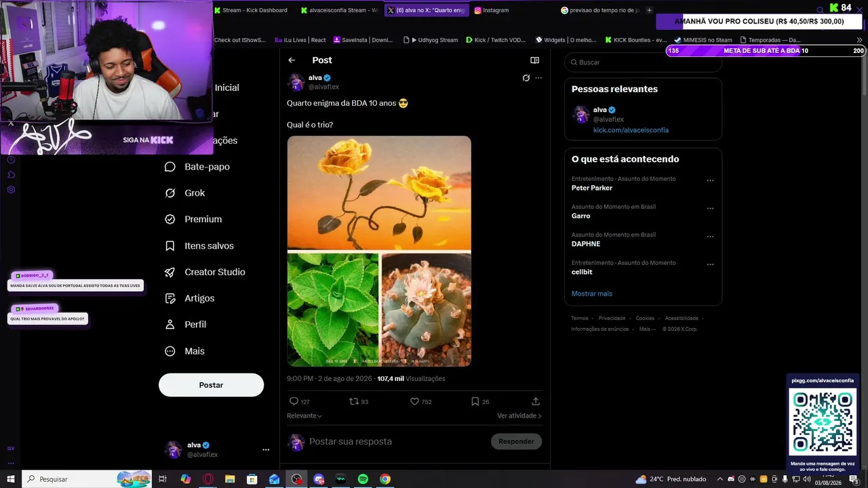Viewport: 868px width, 488px height.
Task: Switch to alvaceisconfia Stream tab
Action: [339, 10]
